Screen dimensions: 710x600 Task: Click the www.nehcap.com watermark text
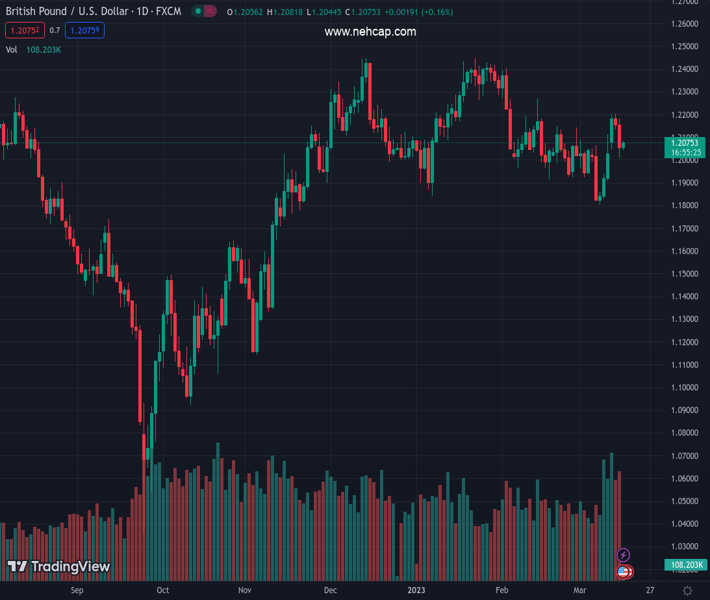coord(370,32)
